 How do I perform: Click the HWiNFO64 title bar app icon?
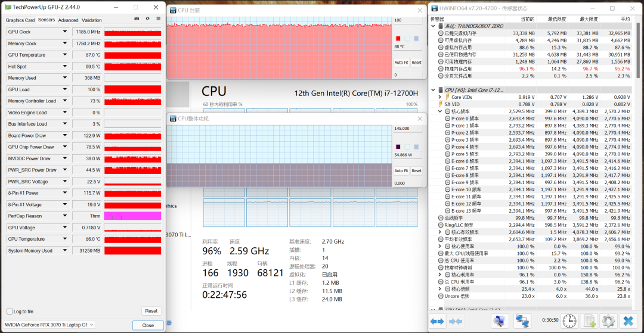(x=435, y=8)
